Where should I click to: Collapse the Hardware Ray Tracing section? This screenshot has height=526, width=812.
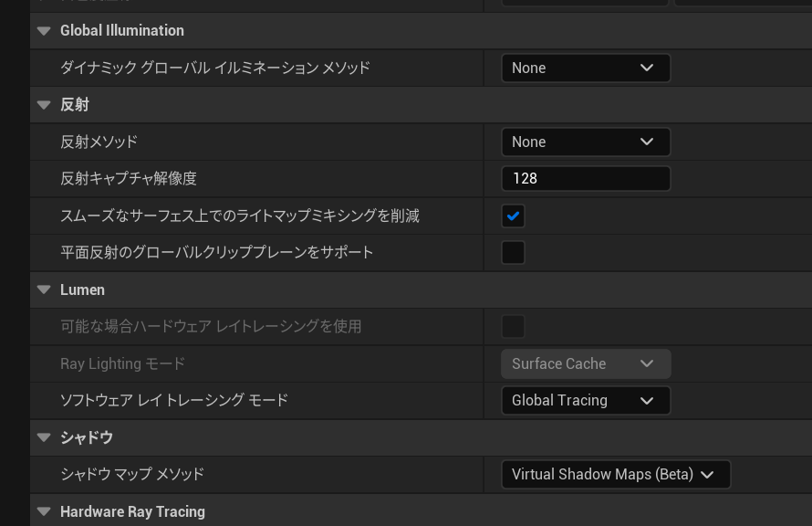click(x=44, y=512)
